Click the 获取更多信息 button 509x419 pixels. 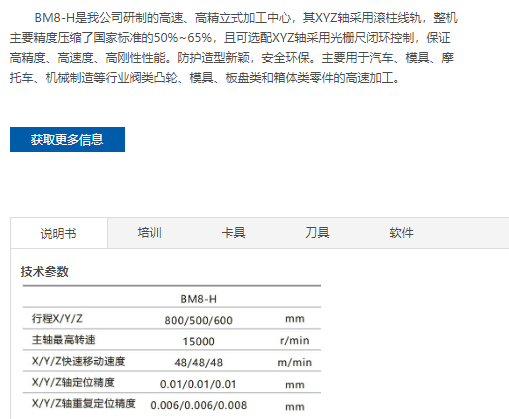pos(67,139)
